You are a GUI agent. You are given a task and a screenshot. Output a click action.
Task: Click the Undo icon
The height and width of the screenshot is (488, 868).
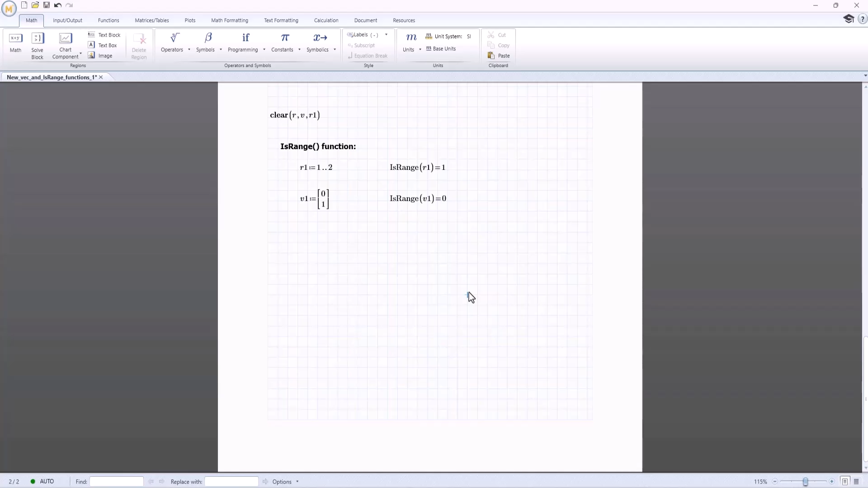coord(58,5)
